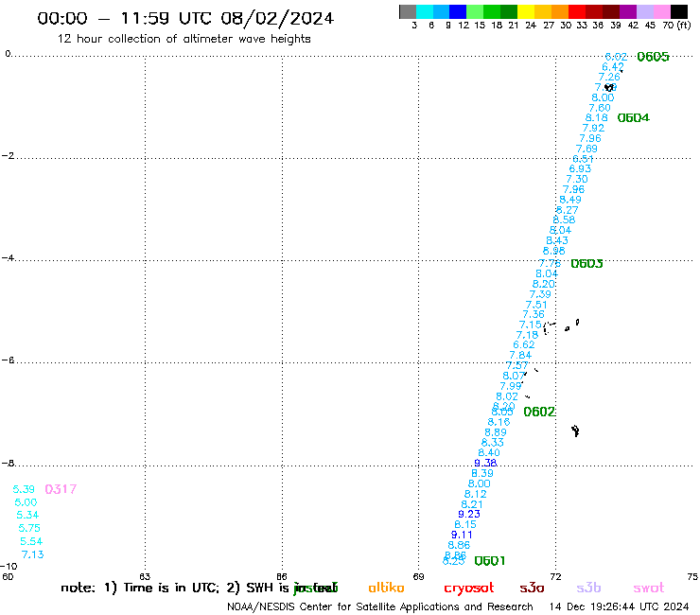Click longitude axis label 69
The width and height of the screenshot is (700, 615).
[x=418, y=576]
